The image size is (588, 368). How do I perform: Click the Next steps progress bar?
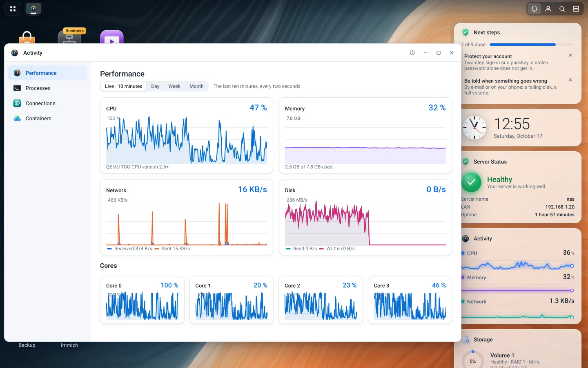tap(532, 45)
